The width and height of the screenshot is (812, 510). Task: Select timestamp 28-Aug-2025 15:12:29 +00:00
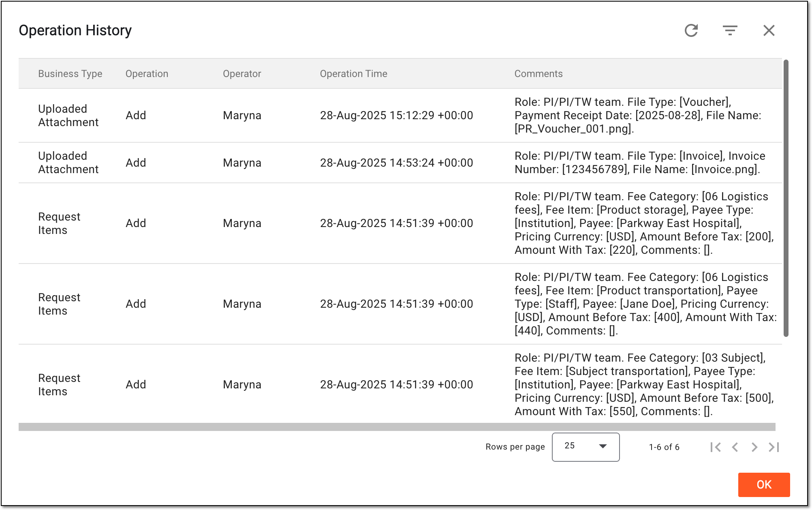pyautogui.click(x=396, y=116)
